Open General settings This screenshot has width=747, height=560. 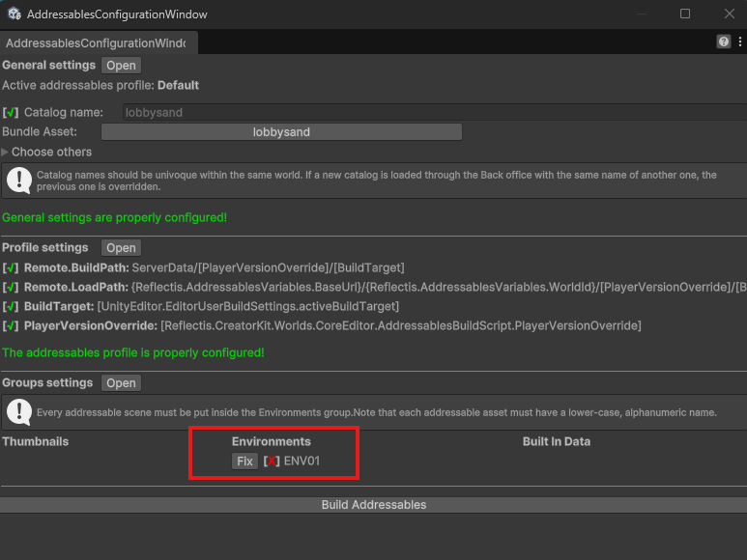pyautogui.click(x=121, y=66)
